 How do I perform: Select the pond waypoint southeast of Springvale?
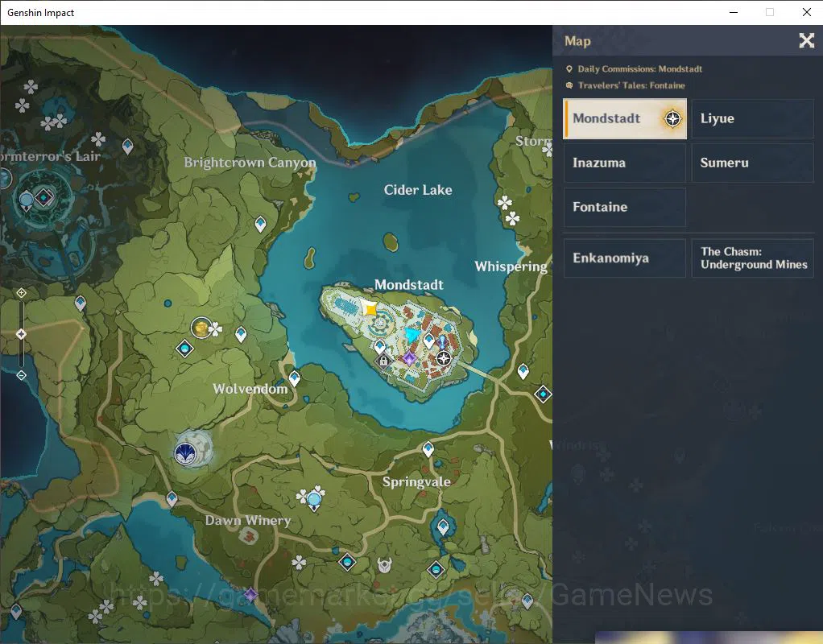point(443,527)
